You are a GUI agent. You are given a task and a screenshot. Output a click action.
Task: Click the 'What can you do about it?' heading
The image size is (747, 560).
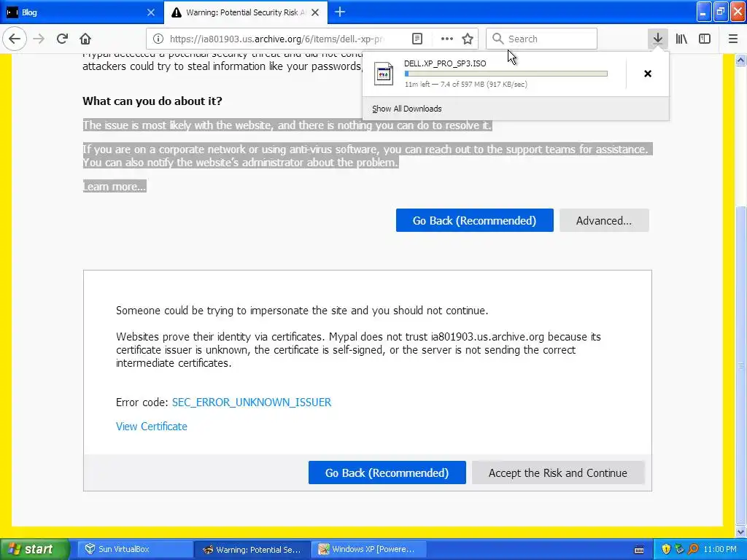click(x=152, y=101)
